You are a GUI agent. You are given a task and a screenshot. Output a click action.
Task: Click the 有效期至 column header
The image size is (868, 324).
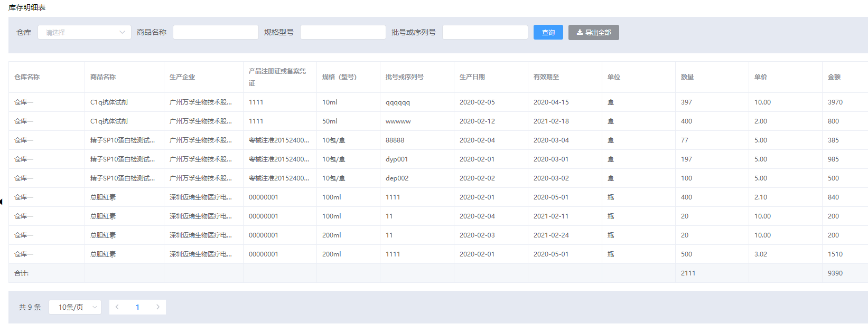pos(546,77)
